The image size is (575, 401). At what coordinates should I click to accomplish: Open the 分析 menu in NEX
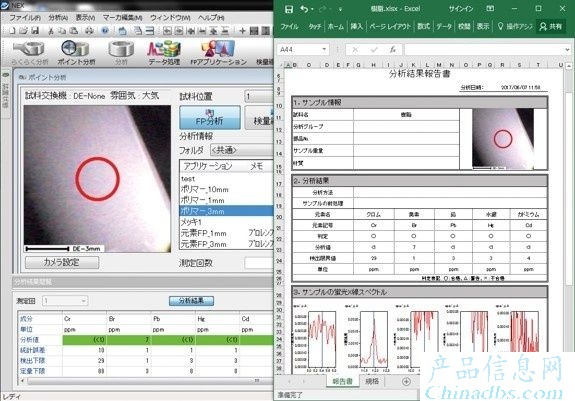click(58, 17)
